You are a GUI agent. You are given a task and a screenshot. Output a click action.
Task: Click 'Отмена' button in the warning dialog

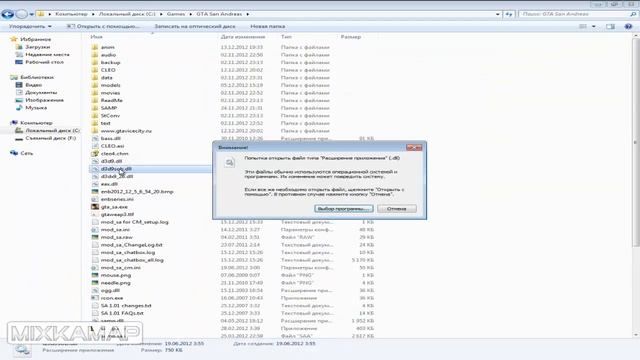click(397, 209)
